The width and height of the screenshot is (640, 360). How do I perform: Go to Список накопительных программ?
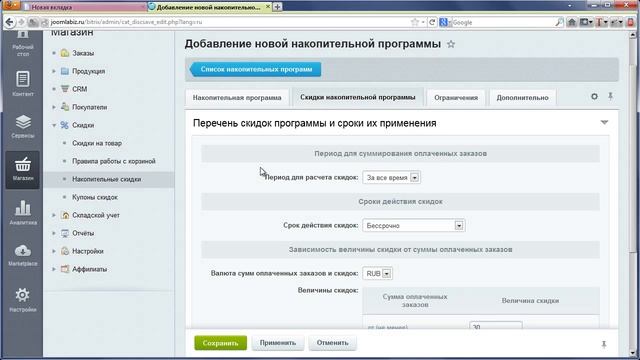tap(256, 69)
